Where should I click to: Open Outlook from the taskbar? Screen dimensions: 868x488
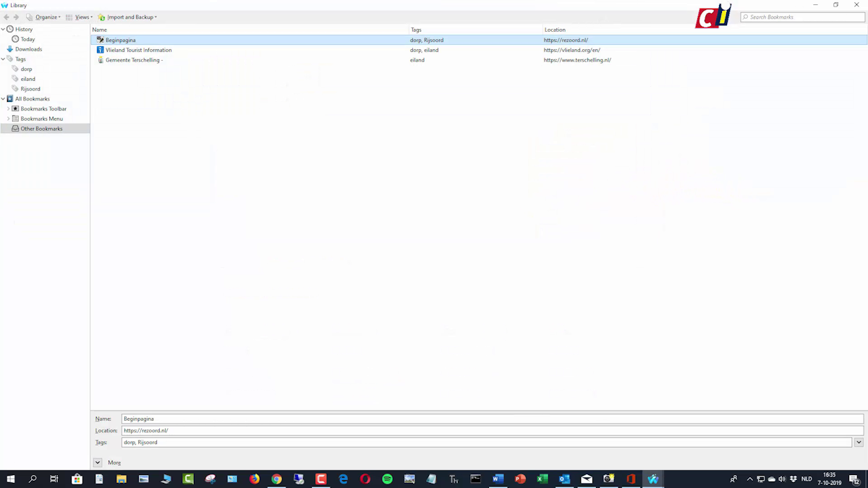(x=564, y=479)
